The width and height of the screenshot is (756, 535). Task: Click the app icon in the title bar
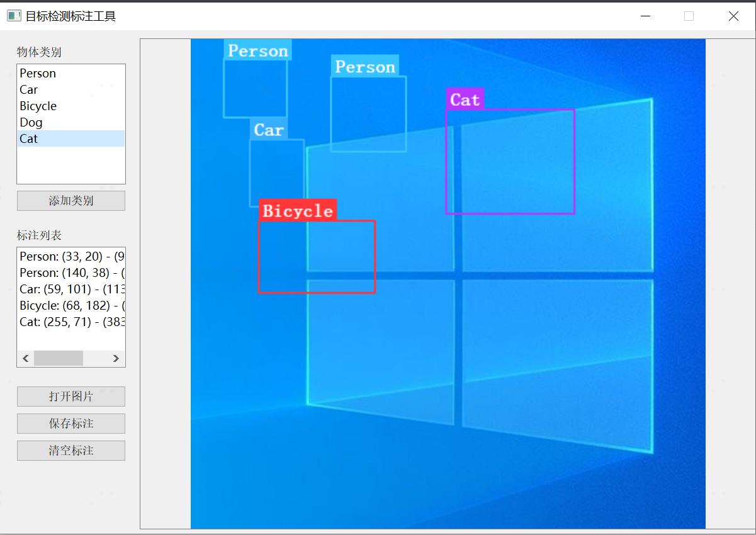[14, 16]
